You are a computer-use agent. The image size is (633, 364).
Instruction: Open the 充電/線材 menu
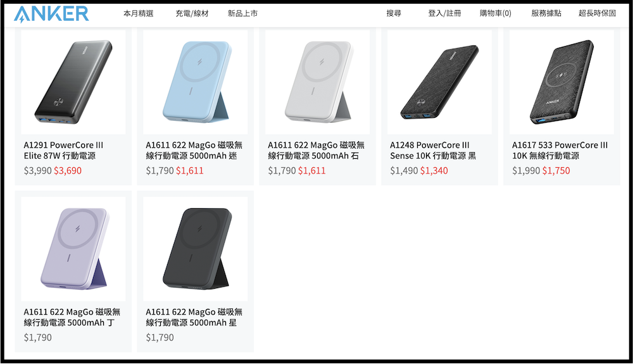coord(192,13)
